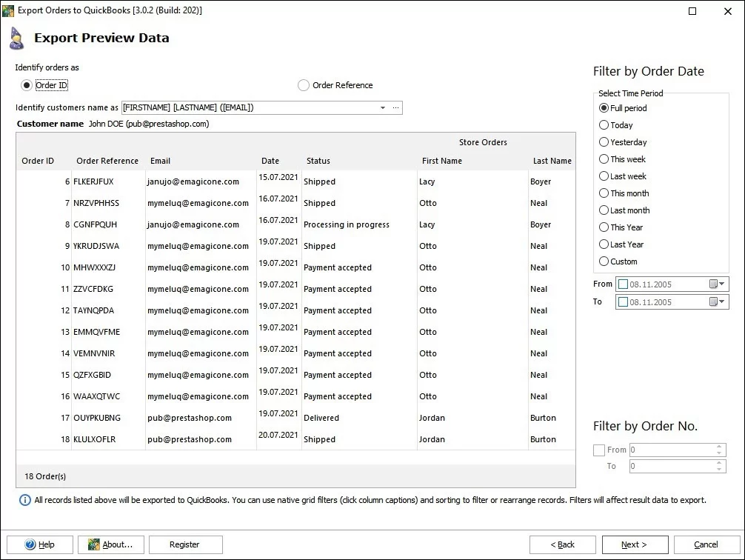Select the Order Reference radio button
Image resolution: width=745 pixels, height=560 pixels.
tap(304, 85)
